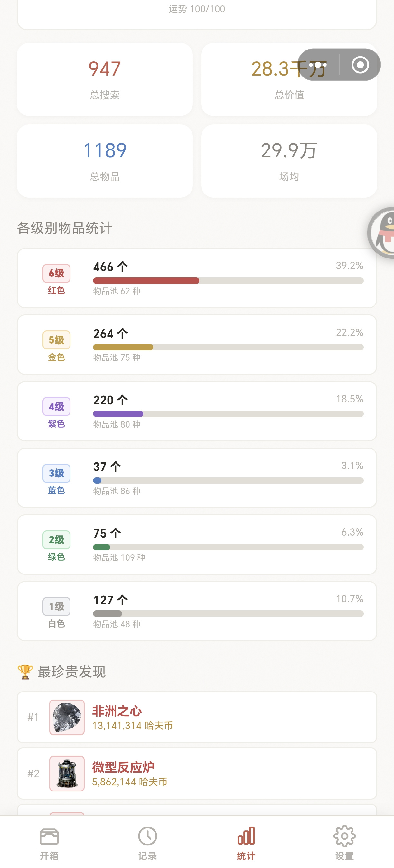Open the 微型反应炉 item thumbnail
Viewport: 394px width, 868px height.
tap(67, 773)
